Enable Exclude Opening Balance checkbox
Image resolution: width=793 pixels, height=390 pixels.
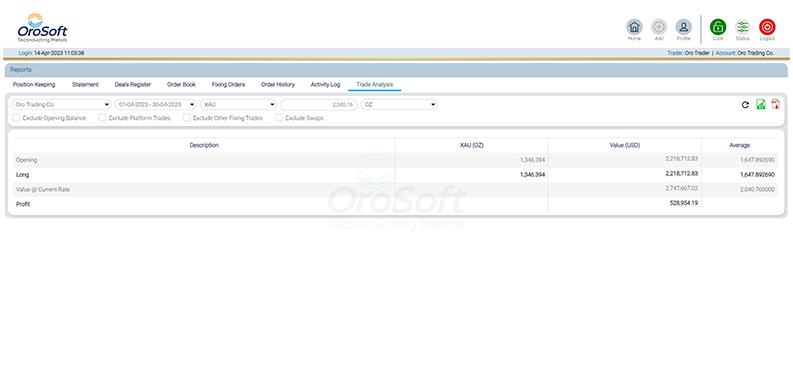(x=17, y=118)
